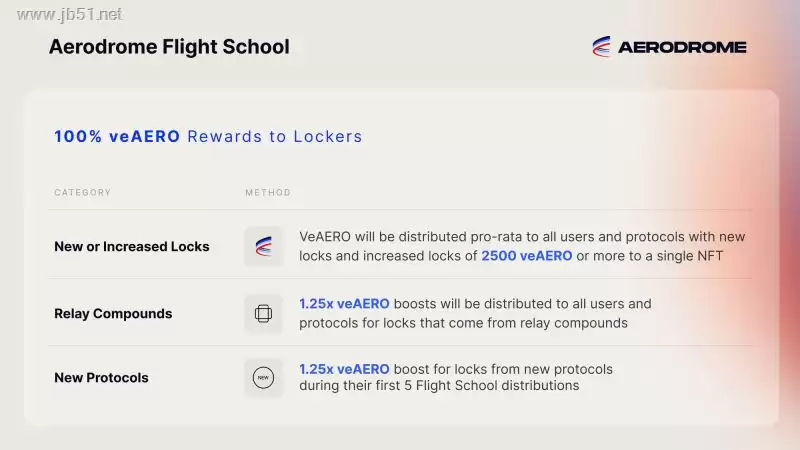
Task: Click 1.25x veAERO in the Relay Compounds row
Action: (344, 303)
